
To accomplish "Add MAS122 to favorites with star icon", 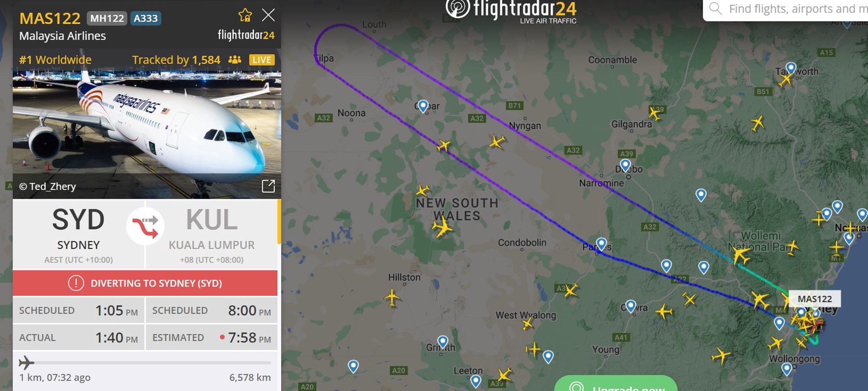I will [245, 15].
